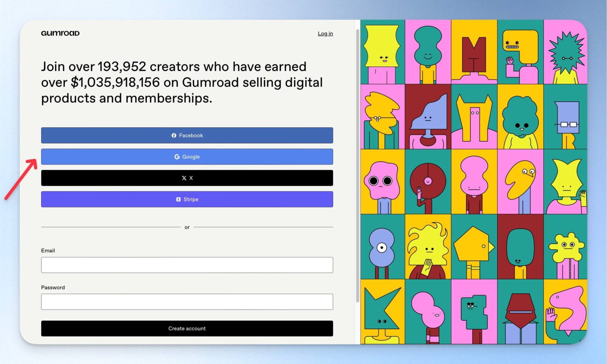Select the yellow pentagon-head character tile

pyautogui.click(x=474, y=247)
